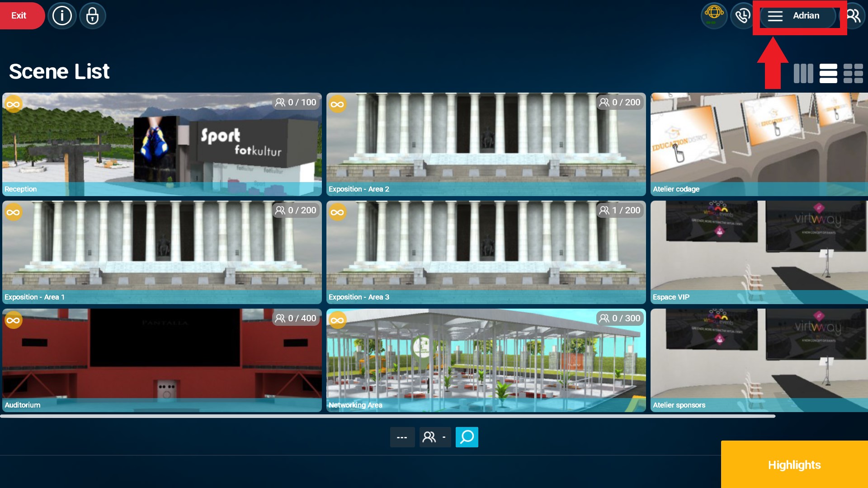This screenshot has height=488, width=868.
Task: Click infinity badge on Auditorium scene
Action: (x=14, y=320)
